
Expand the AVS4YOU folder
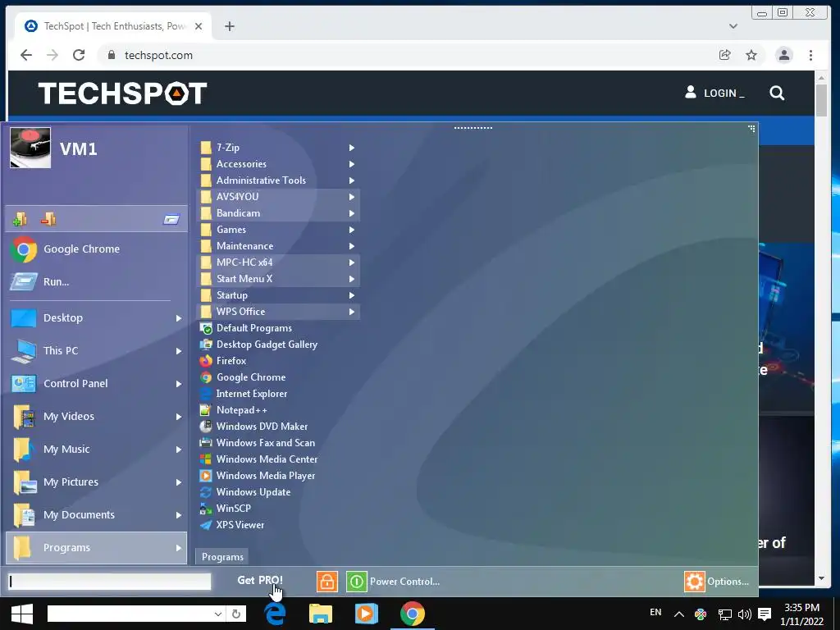tap(278, 197)
